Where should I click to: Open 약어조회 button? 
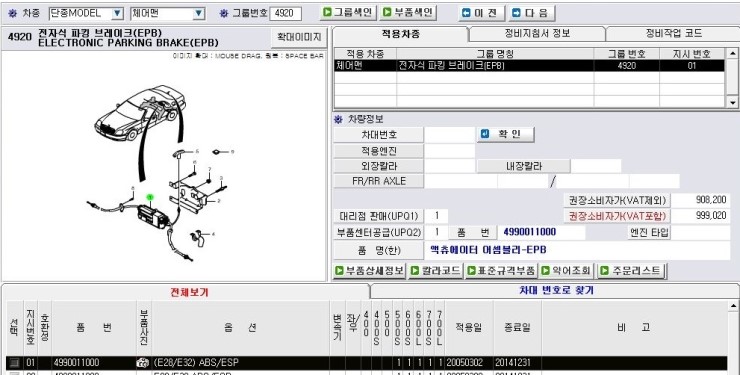(x=566, y=271)
